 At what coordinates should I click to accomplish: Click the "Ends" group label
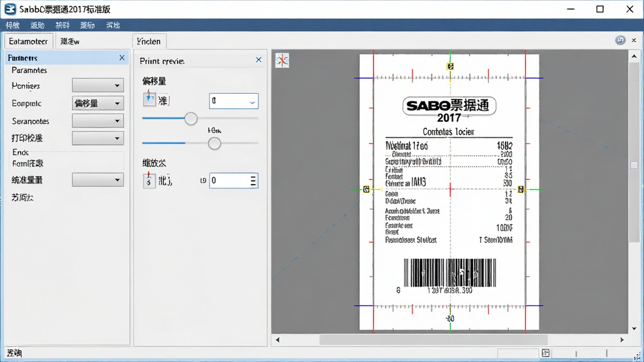21,152
